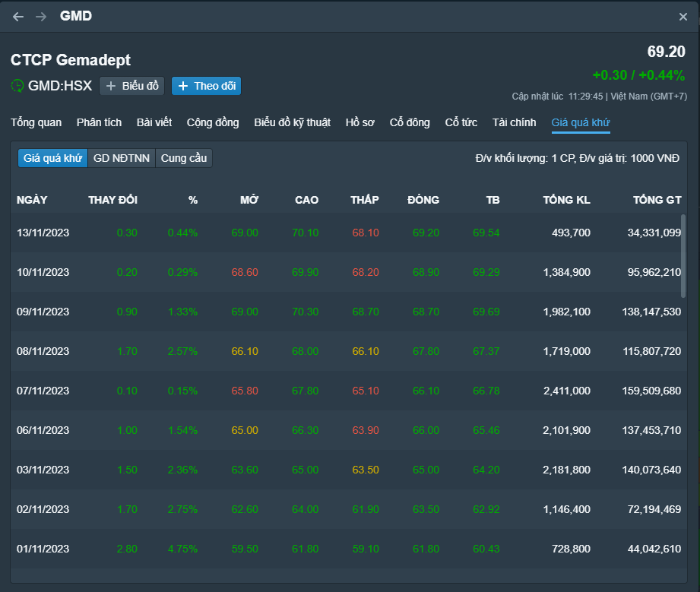Select the 08/11/2023 date cell

(43, 351)
